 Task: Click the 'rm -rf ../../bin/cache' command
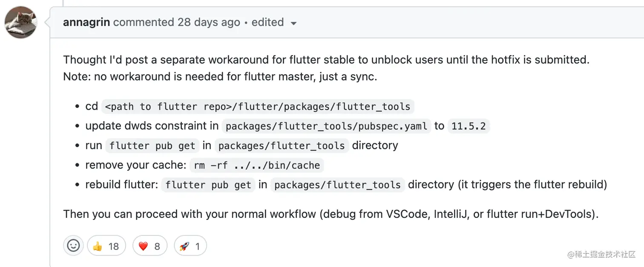click(x=257, y=165)
